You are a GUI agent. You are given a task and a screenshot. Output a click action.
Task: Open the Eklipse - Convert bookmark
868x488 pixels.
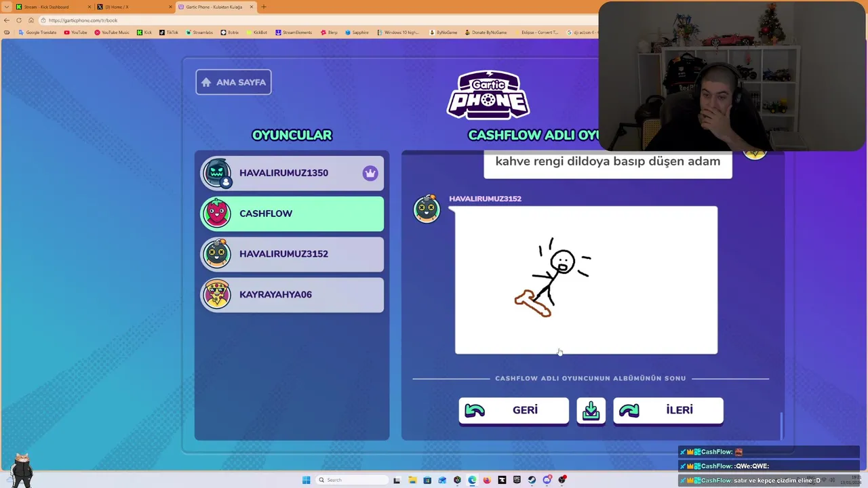point(537,33)
